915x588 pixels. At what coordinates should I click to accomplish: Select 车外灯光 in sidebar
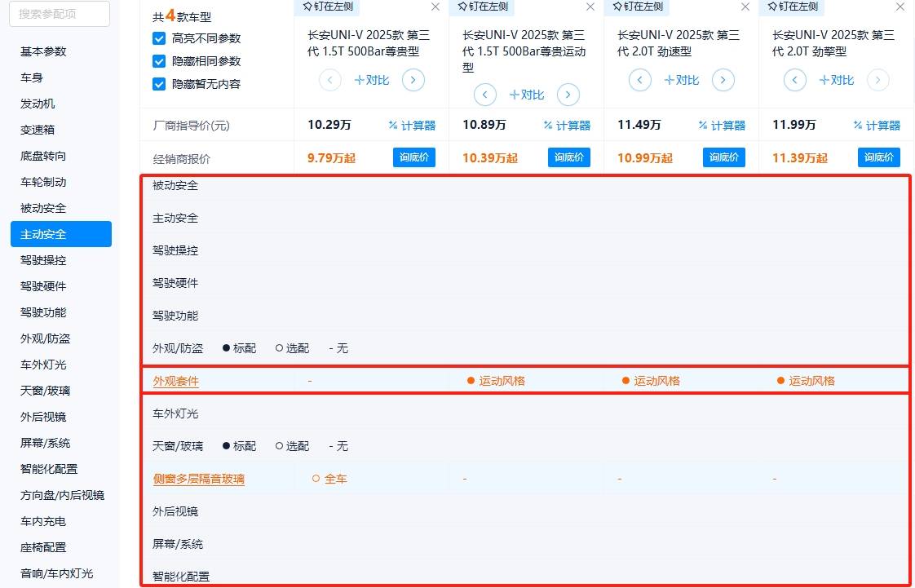[43, 365]
